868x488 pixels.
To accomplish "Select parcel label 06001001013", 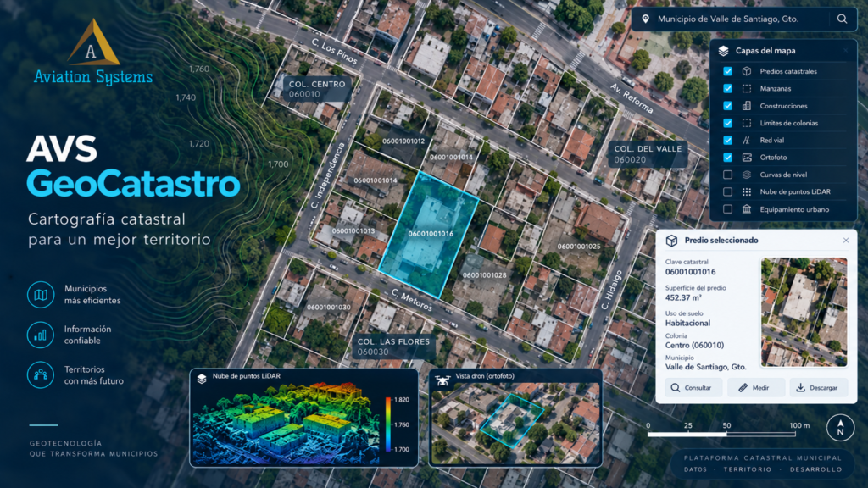I will (x=353, y=230).
